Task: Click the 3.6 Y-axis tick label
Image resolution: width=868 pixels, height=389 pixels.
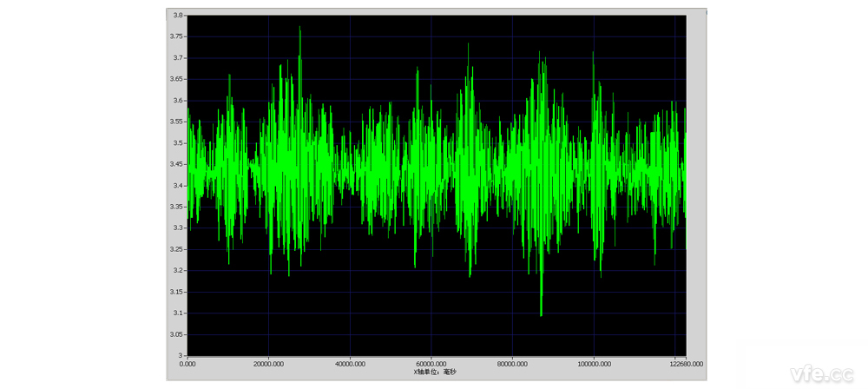Action: click(x=177, y=101)
